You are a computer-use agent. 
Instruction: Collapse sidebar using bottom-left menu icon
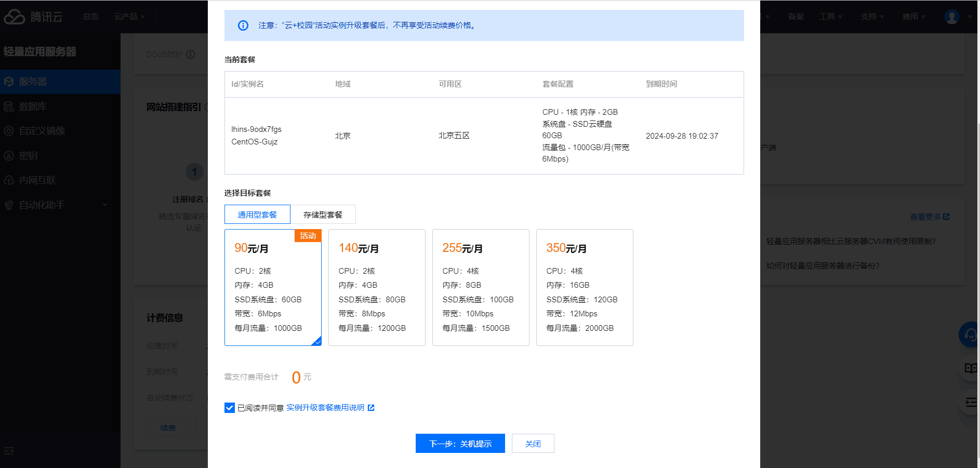pyautogui.click(x=9, y=451)
